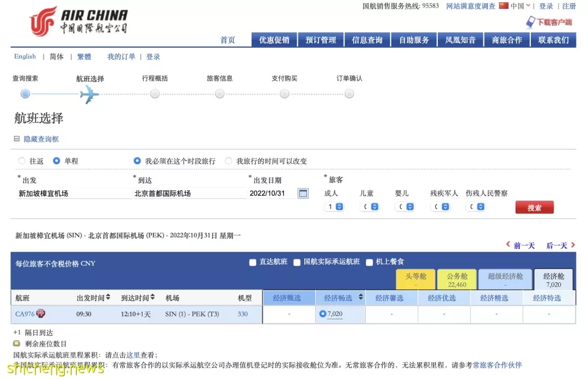Click the 出发 airport input field

point(74,193)
